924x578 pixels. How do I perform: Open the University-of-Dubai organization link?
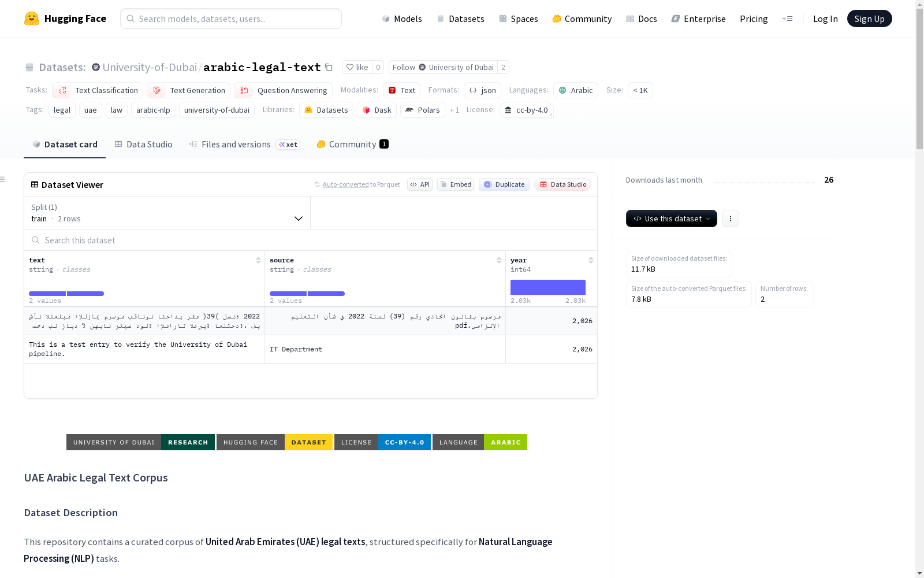tap(150, 67)
